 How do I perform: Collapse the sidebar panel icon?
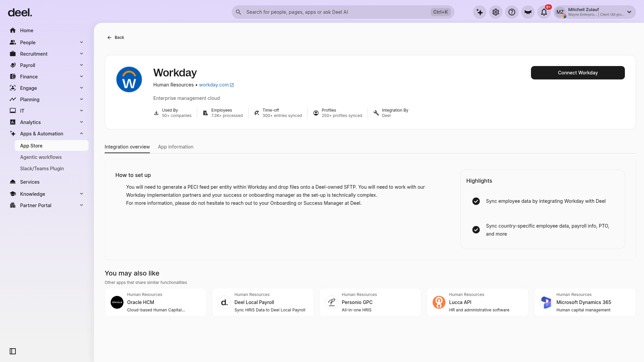pyautogui.click(x=13, y=351)
